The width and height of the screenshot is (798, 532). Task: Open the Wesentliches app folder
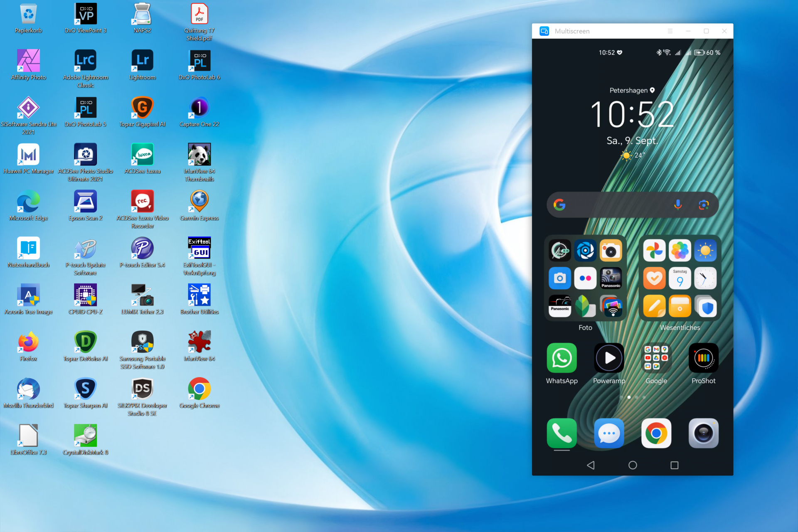pos(680,278)
